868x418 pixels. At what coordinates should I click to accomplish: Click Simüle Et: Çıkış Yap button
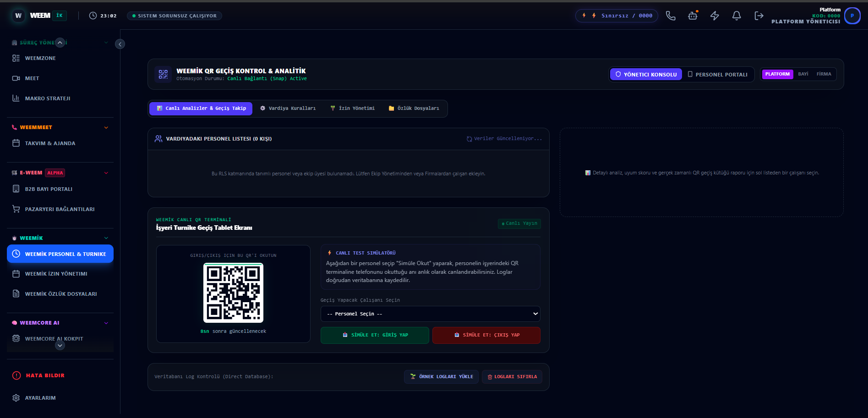coord(486,335)
